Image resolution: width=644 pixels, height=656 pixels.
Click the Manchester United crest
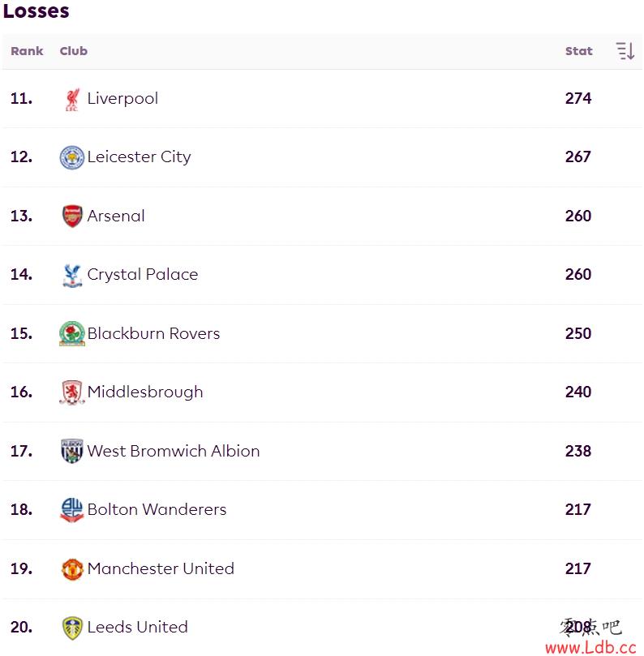72,569
